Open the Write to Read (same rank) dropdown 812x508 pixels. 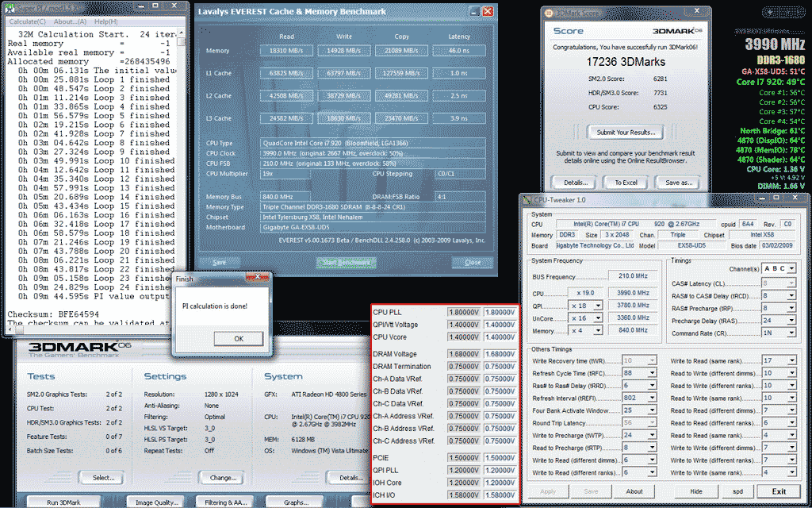[x=779, y=361]
